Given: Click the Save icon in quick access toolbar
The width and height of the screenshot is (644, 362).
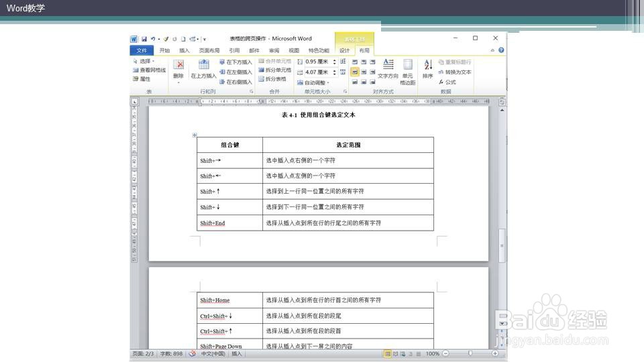Looking at the screenshot, I should click(x=144, y=39).
